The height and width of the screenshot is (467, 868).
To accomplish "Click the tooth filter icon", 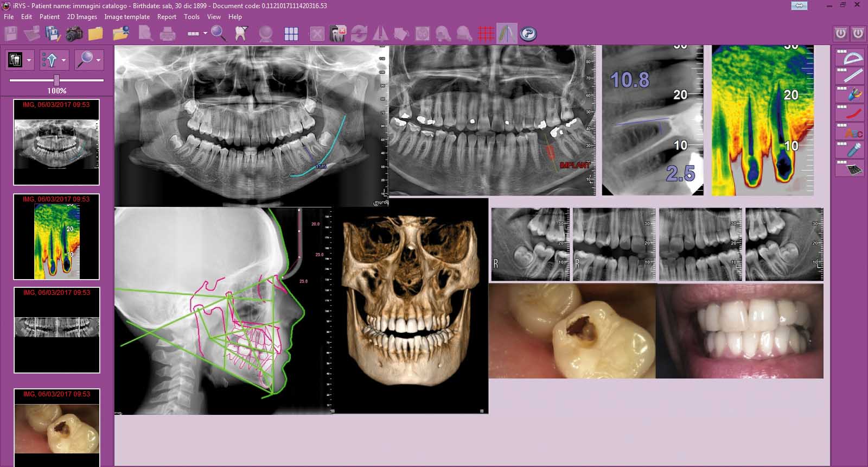I will point(241,34).
